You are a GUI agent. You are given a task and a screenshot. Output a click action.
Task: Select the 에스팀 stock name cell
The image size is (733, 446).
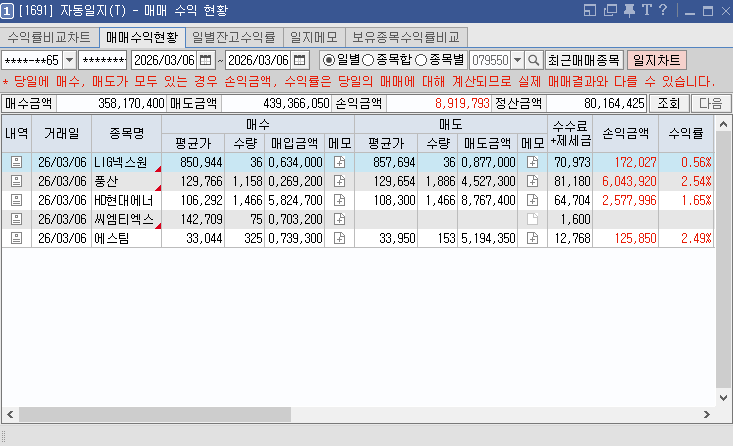127,238
